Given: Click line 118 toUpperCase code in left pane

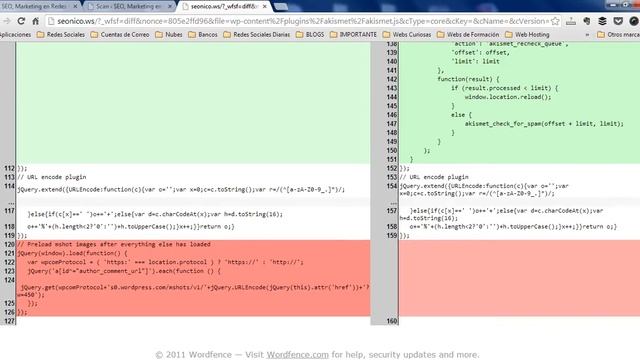Looking at the screenshot, I should pos(131,227).
